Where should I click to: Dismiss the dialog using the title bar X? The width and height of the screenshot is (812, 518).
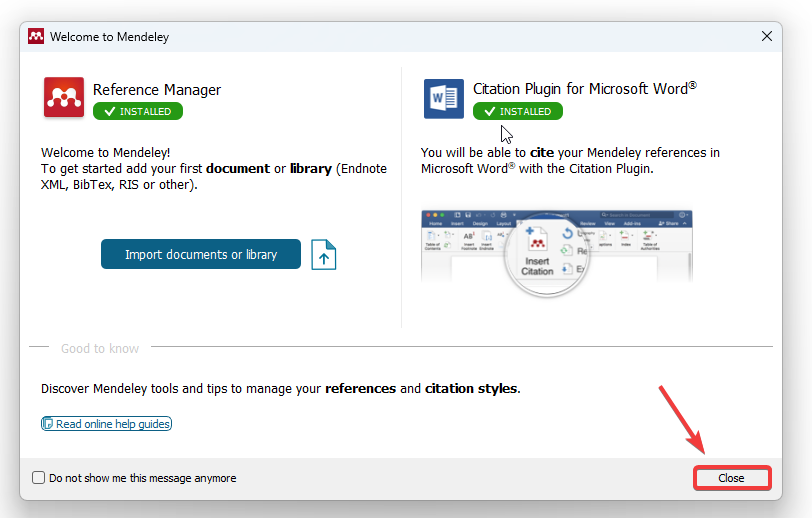click(767, 36)
